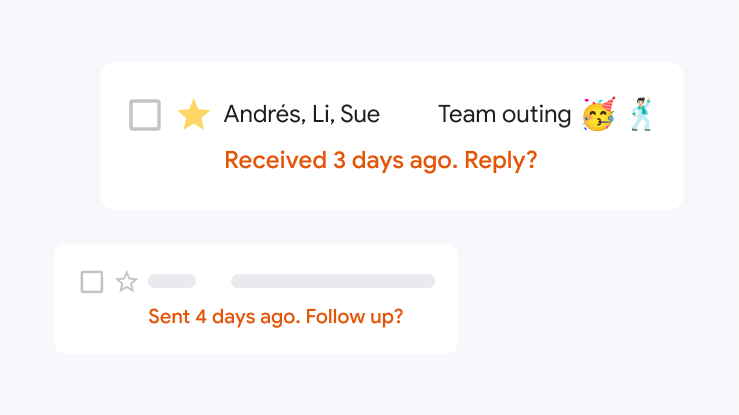The height and width of the screenshot is (415, 739).
Task: Select the Team outing email checkbox
Action: click(145, 115)
